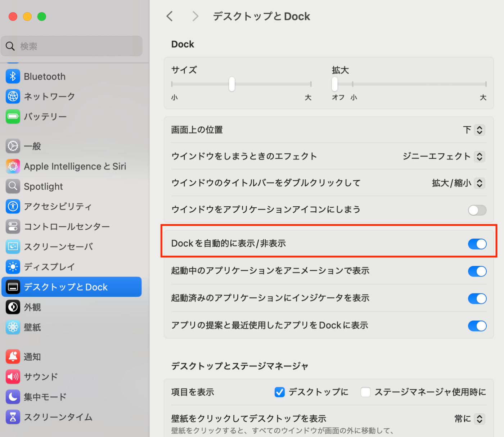Image resolution: width=504 pixels, height=437 pixels.
Task: Click the スクリーンタイム sidebar label
Action: [x=58, y=417]
